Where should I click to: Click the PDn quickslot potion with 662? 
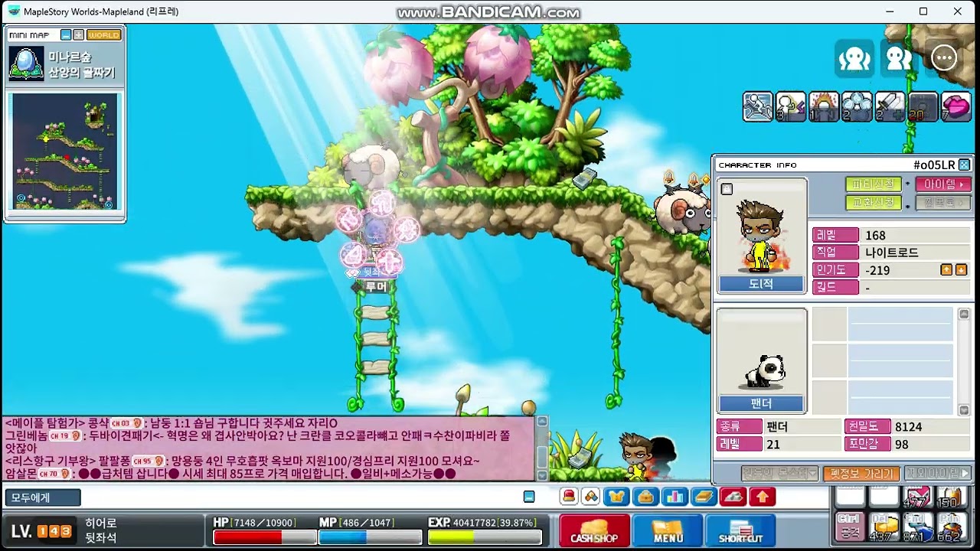click(951, 527)
